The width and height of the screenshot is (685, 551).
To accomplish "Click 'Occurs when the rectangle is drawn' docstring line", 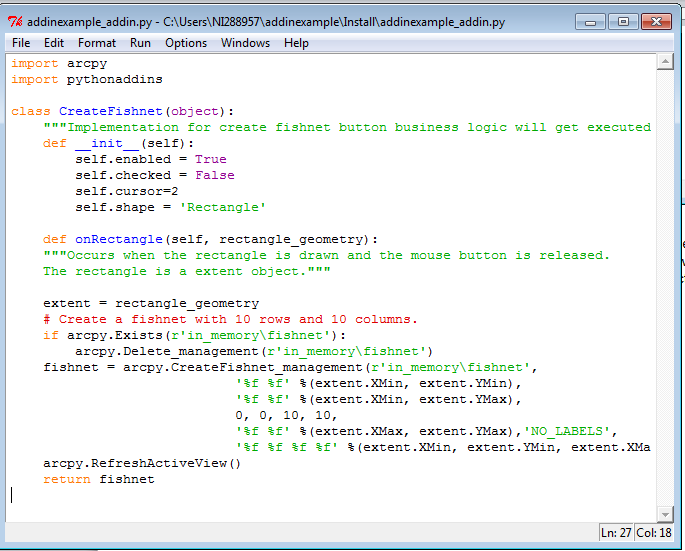I will point(326,255).
